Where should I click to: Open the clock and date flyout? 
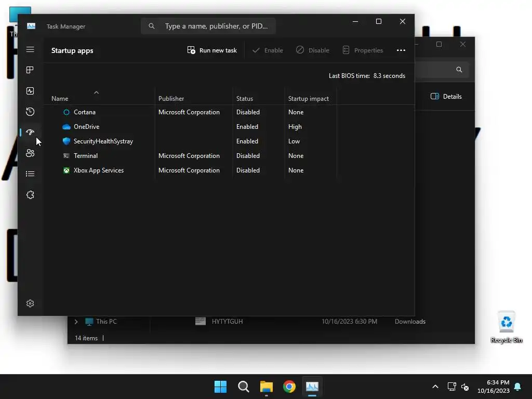click(x=494, y=387)
